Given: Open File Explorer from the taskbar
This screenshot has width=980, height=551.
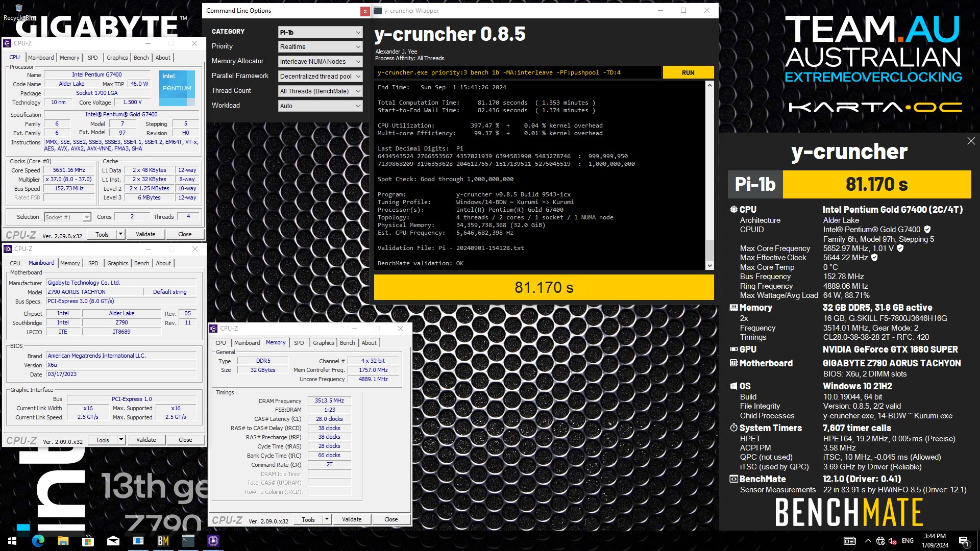Looking at the screenshot, I should coord(63,541).
